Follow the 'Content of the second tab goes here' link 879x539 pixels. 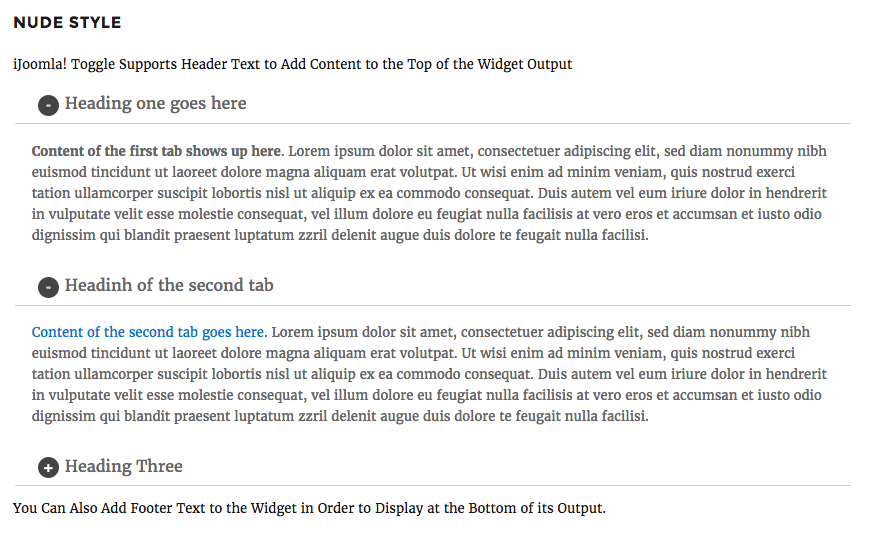[x=147, y=332]
